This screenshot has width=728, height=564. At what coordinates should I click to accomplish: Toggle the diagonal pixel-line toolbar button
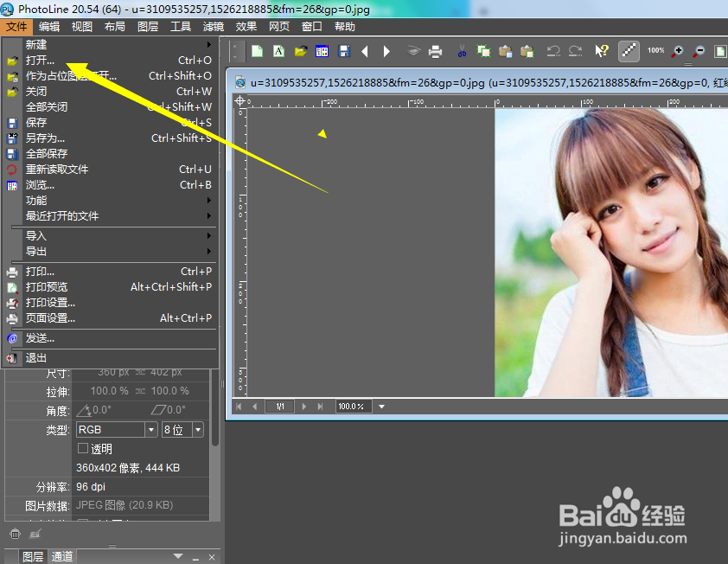tap(629, 51)
